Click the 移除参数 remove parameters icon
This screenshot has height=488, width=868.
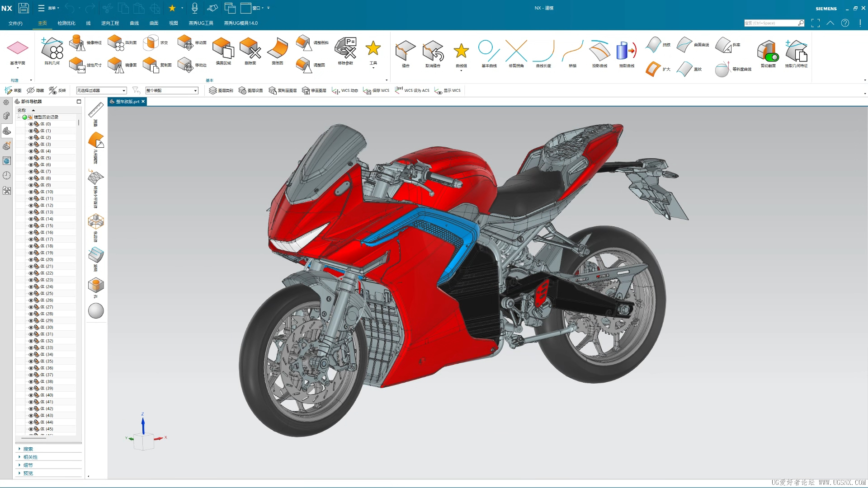[345, 49]
